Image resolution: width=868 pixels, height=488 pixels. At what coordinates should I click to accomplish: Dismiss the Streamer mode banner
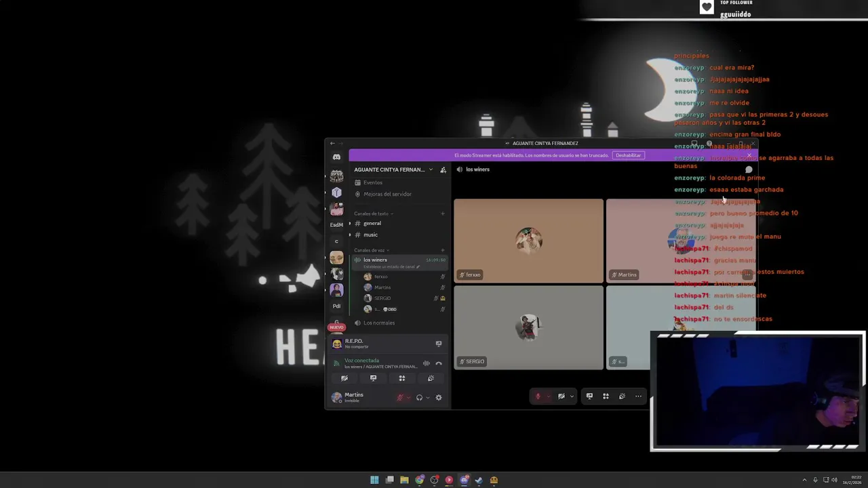tap(749, 155)
